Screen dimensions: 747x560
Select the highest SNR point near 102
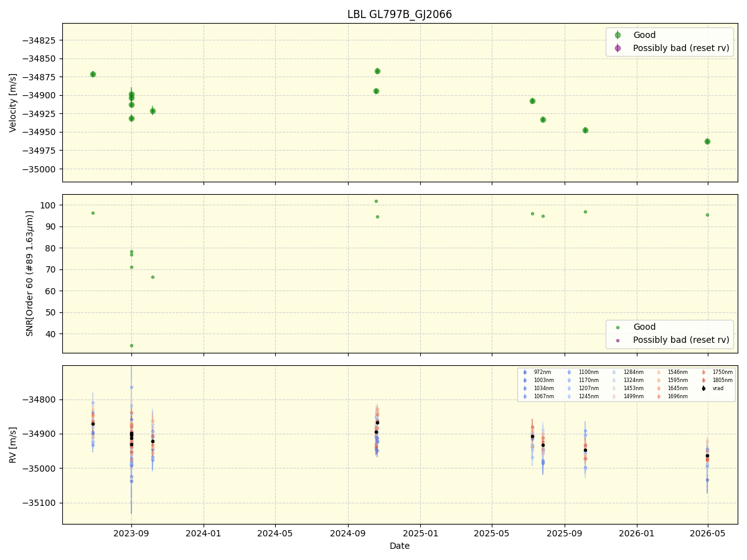coord(376,201)
